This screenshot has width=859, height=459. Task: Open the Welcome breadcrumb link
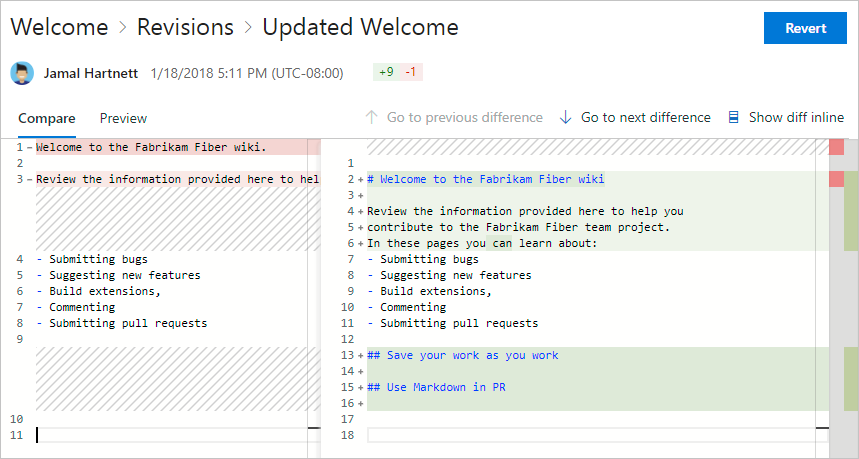pyautogui.click(x=59, y=27)
